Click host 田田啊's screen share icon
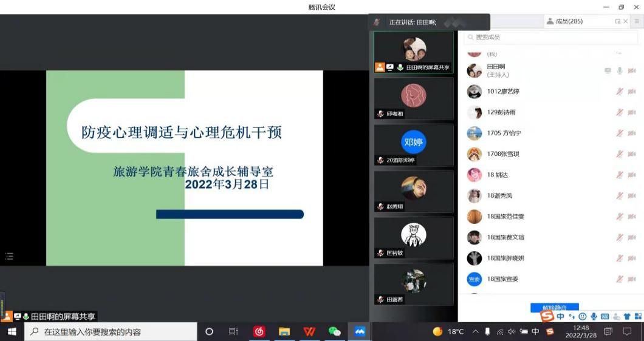The image size is (644, 341). click(x=608, y=71)
